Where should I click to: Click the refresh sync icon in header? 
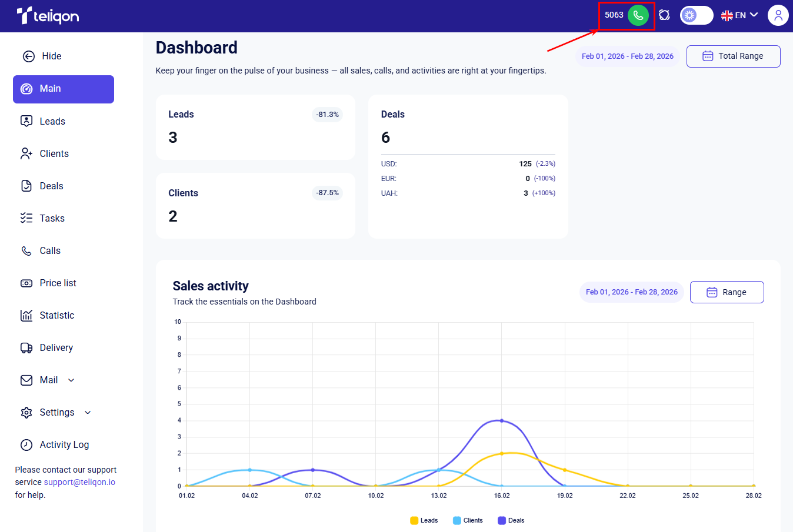click(664, 15)
